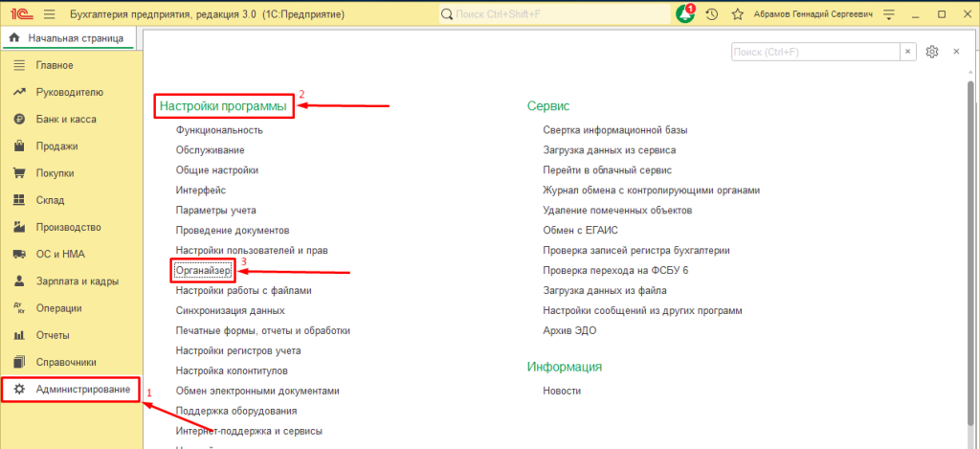980x449 pixels.
Task: Open the Обмен с ЕГАИС link
Action: point(581,230)
